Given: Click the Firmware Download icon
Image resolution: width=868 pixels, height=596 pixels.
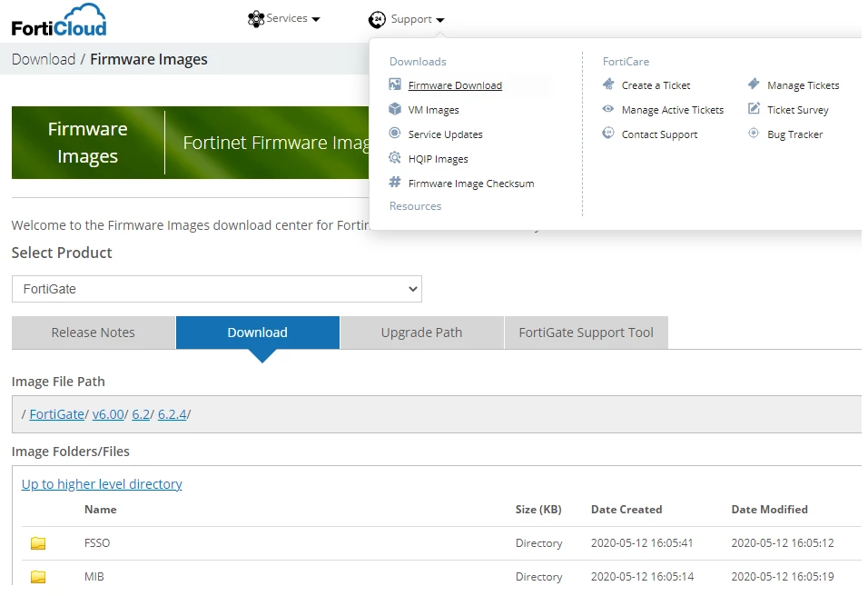Looking at the screenshot, I should click(x=395, y=84).
